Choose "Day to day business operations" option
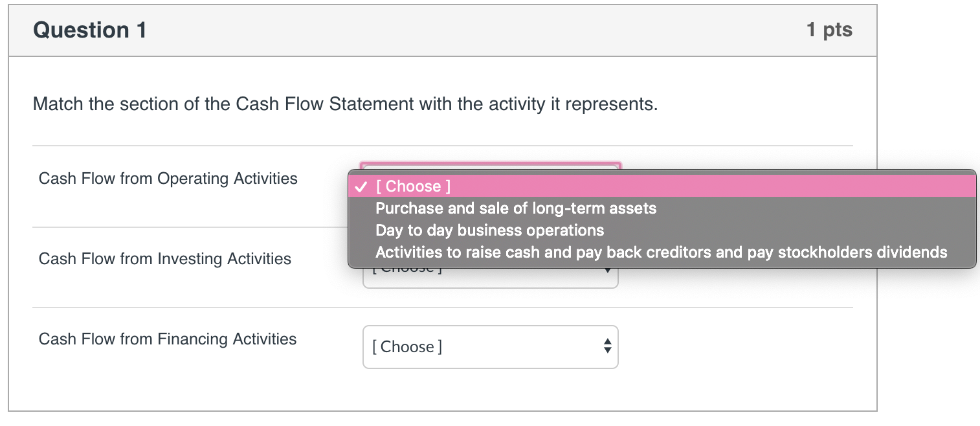980x426 pixels. coord(489,230)
